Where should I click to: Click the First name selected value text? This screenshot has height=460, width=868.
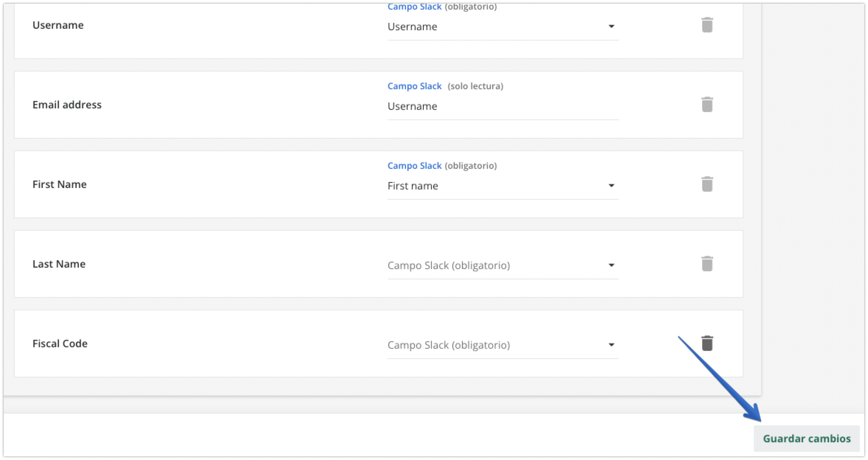(413, 186)
